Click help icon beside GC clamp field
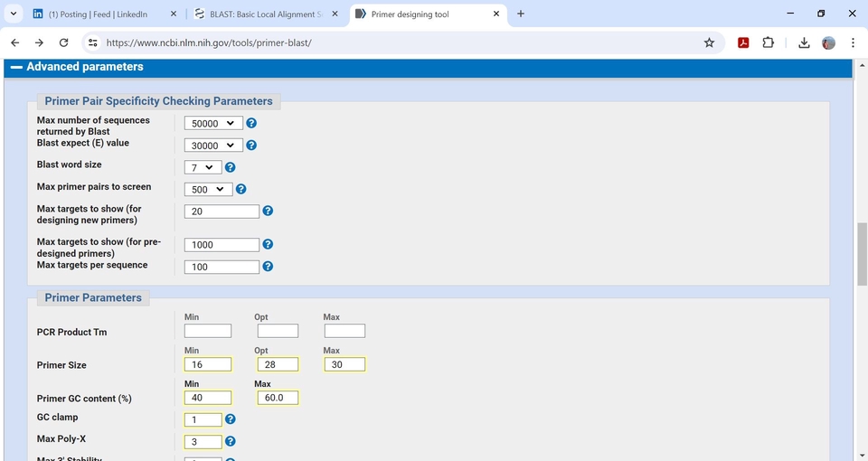The width and height of the screenshot is (868, 461). (x=231, y=419)
